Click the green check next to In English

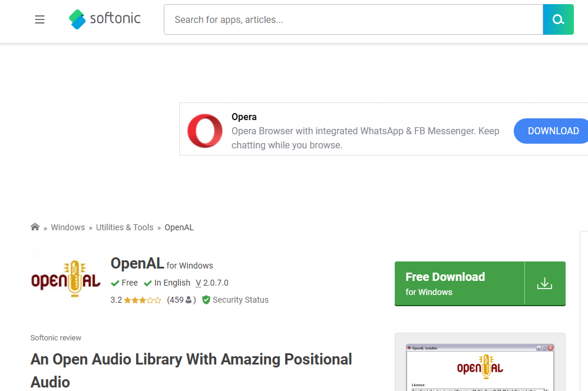click(148, 283)
